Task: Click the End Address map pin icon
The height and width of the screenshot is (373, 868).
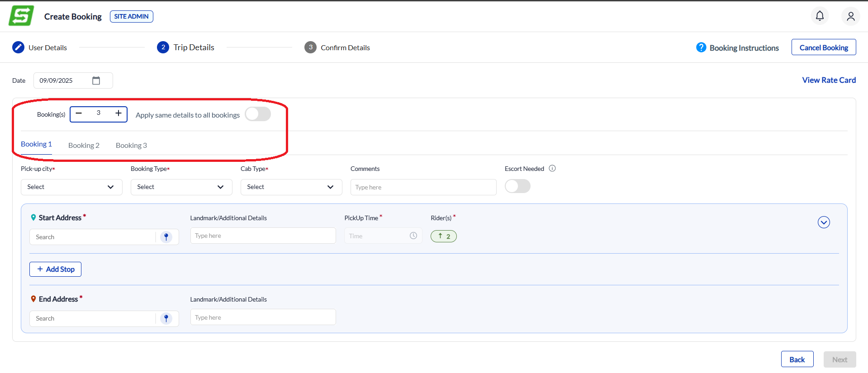Action: [166, 318]
